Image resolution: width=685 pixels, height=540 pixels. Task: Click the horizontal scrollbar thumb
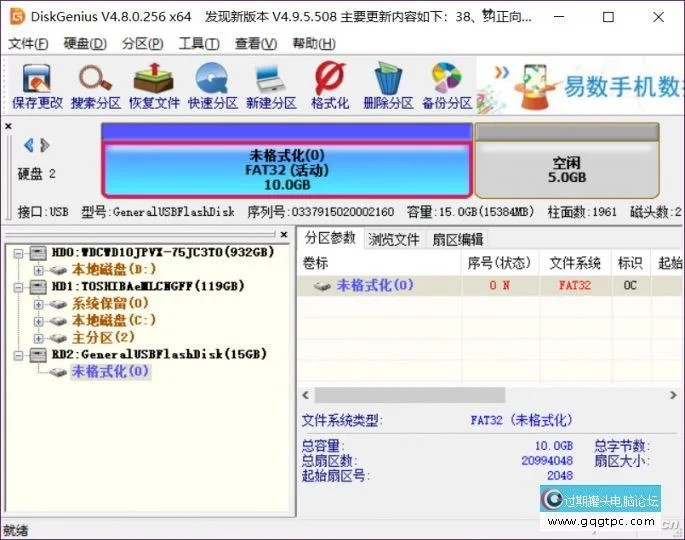pos(410,395)
